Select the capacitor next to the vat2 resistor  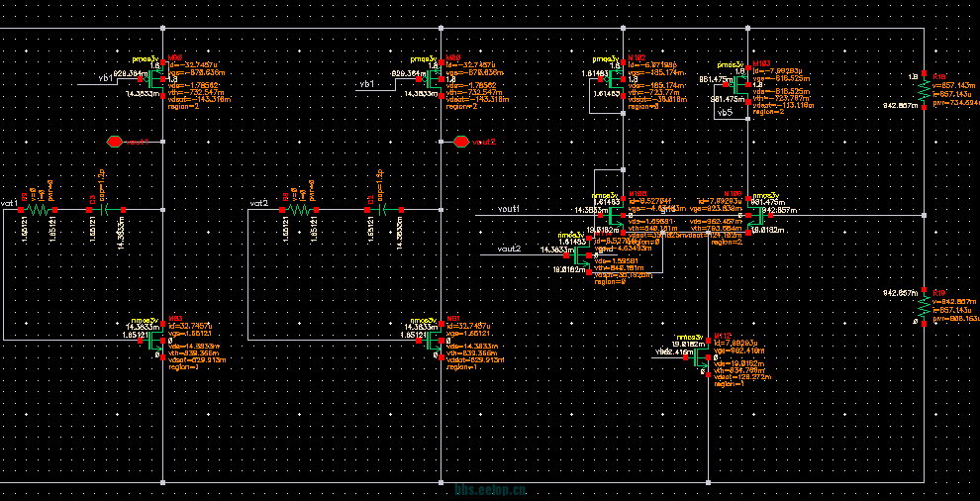378,210
